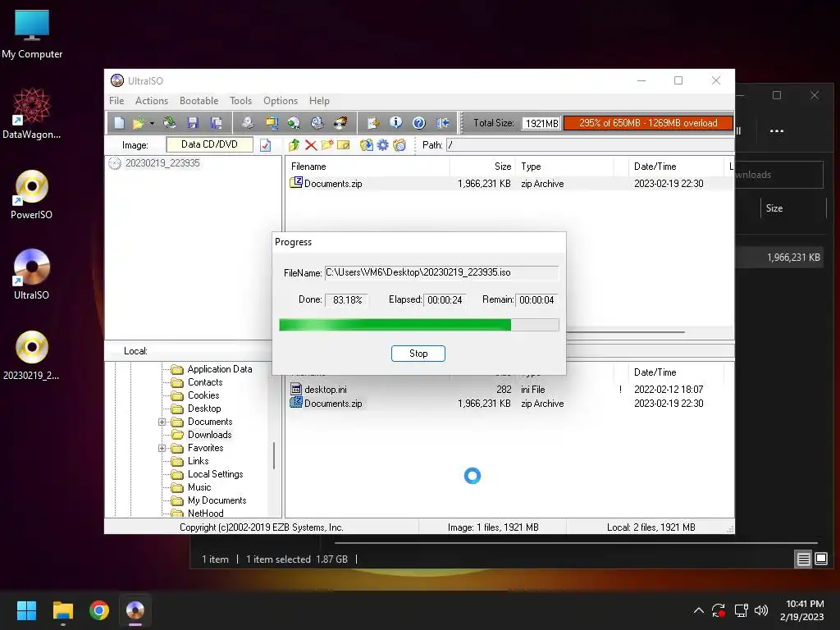This screenshot has height=630, width=840.
Task: Click the blue gear Properties icon
Action: coord(382,145)
